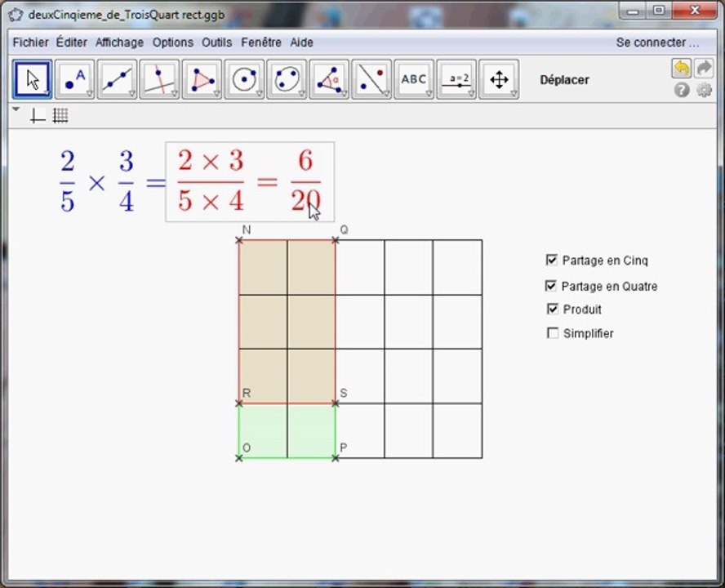
Task: Click point P on the rectangle
Action: pyautogui.click(x=336, y=458)
